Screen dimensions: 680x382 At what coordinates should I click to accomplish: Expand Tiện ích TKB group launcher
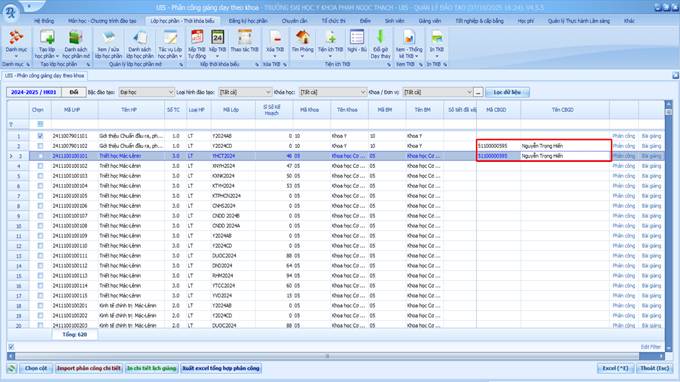pos(389,65)
